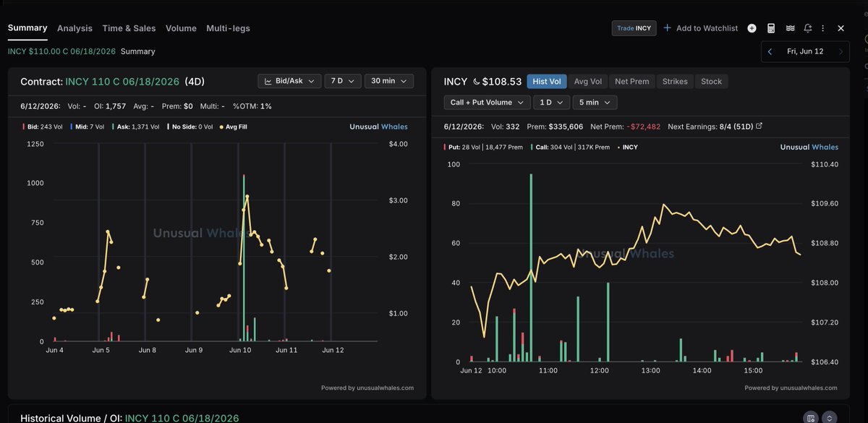The height and width of the screenshot is (423, 868).
Task: Open the Time & Sales tab
Action: click(x=129, y=28)
